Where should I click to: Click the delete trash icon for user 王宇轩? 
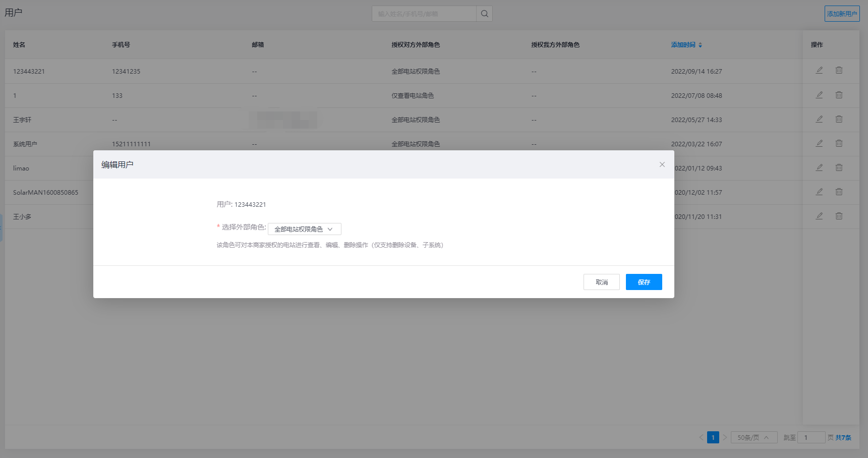tap(839, 119)
